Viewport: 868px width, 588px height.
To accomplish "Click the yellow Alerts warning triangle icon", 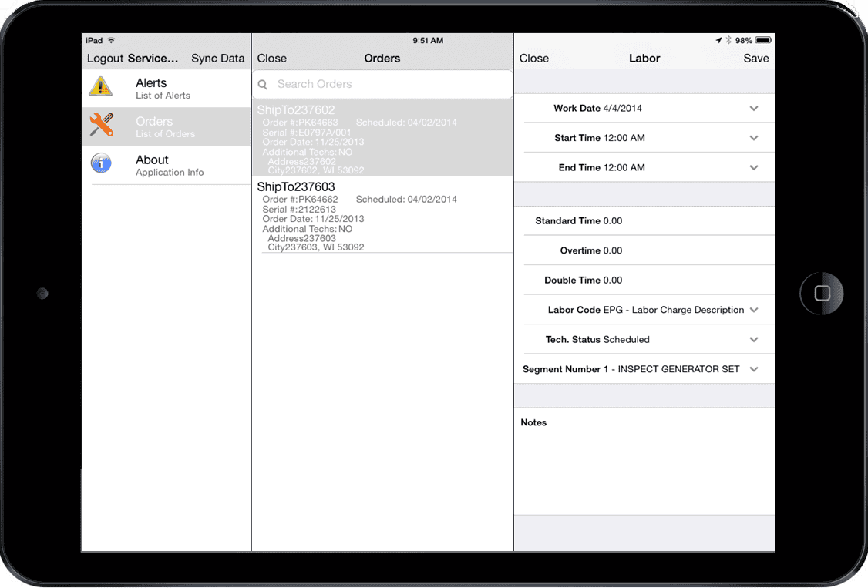I will (100, 86).
